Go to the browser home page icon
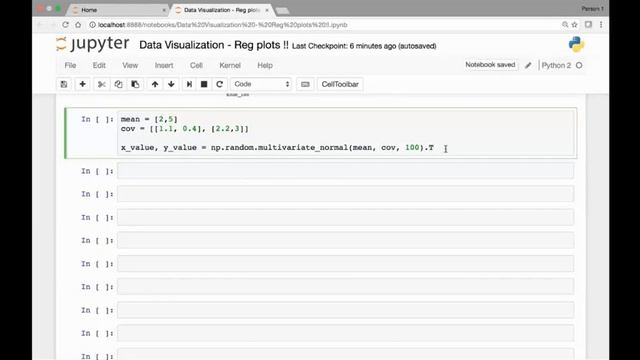Screen dimensions: 640x360 coord(78,25)
